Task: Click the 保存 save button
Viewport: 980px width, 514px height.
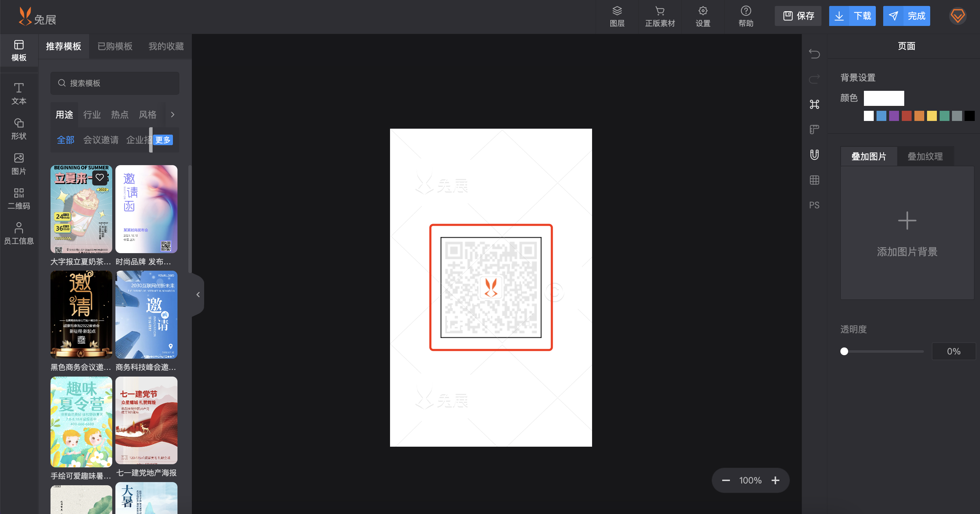Action: 798,16
